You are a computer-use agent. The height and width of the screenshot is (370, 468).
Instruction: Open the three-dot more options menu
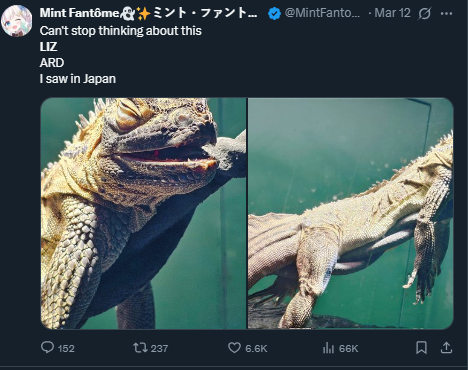click(446, 13)
